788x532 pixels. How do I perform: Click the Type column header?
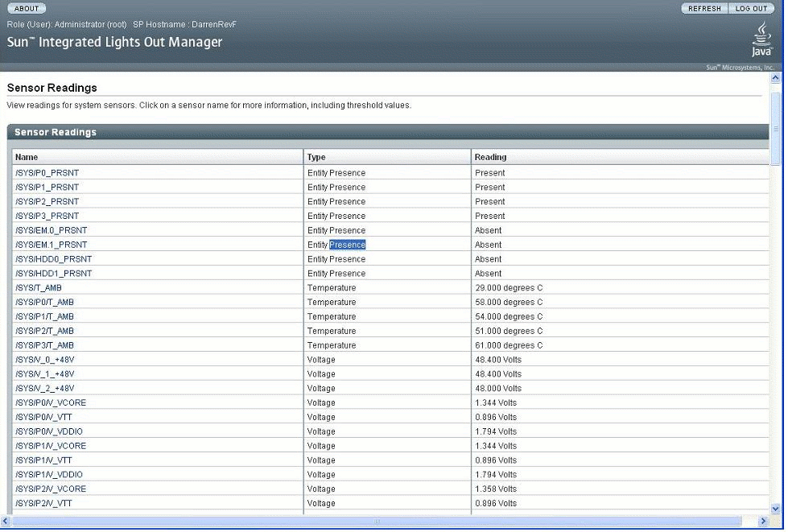click(x=387, y=157)
